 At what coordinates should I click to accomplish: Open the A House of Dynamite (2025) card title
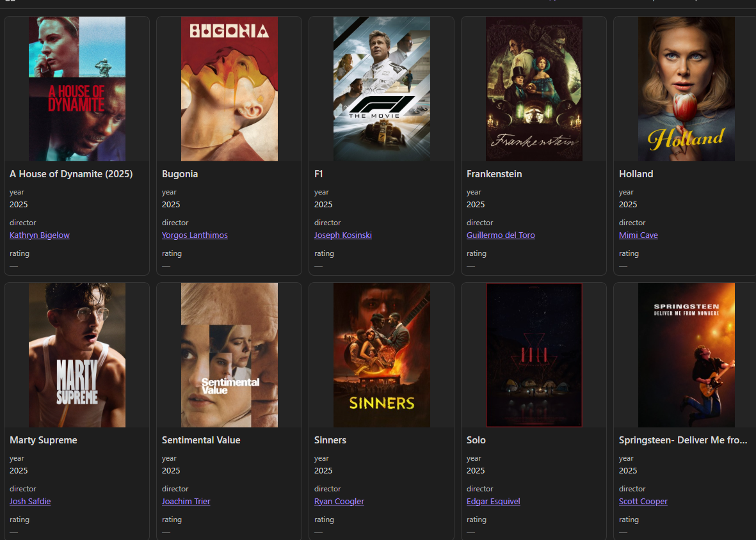coord(70,174)
